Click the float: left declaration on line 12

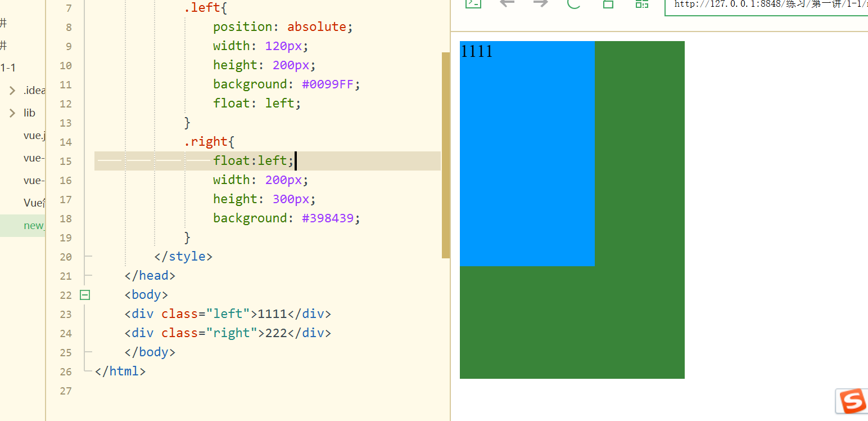coord(257,104)
